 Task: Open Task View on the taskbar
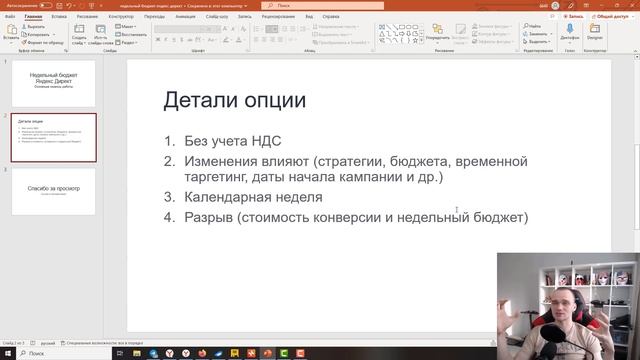120,353
